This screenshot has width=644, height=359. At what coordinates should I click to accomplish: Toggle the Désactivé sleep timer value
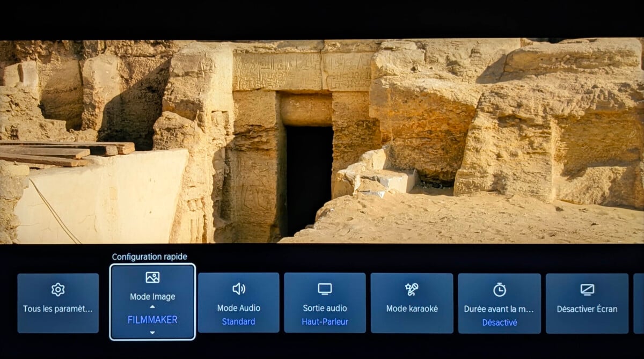500,323
